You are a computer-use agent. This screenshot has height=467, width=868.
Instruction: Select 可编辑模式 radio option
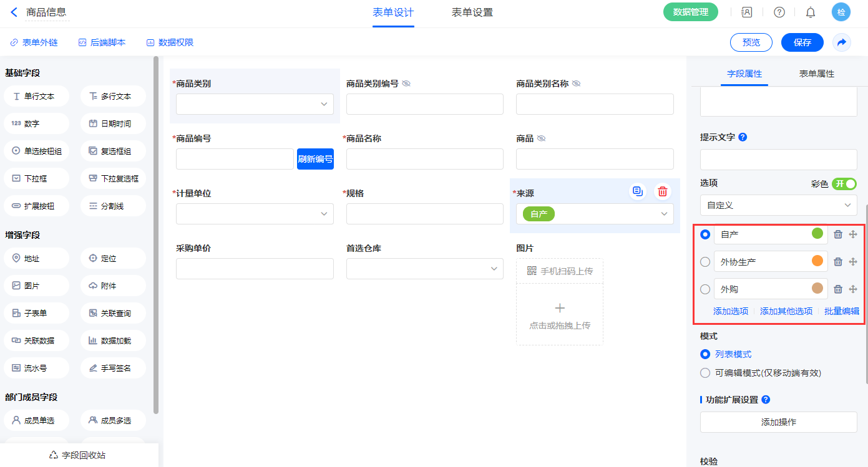705,373
